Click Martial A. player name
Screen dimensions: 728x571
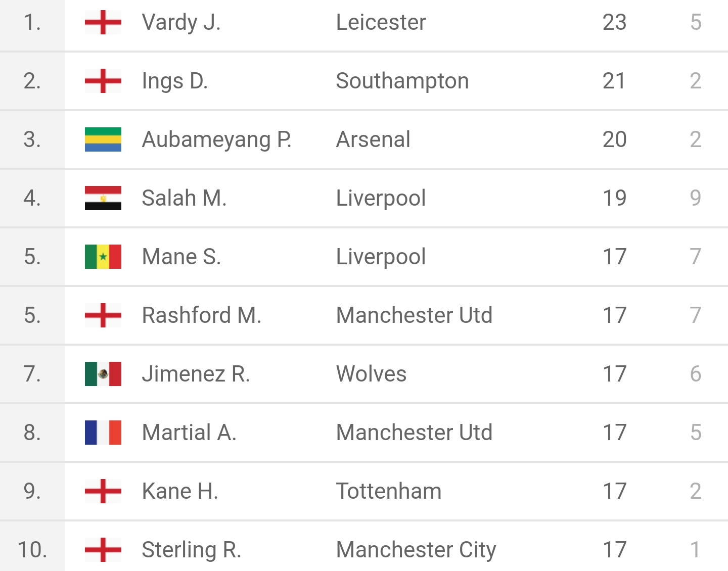[189, 433]
